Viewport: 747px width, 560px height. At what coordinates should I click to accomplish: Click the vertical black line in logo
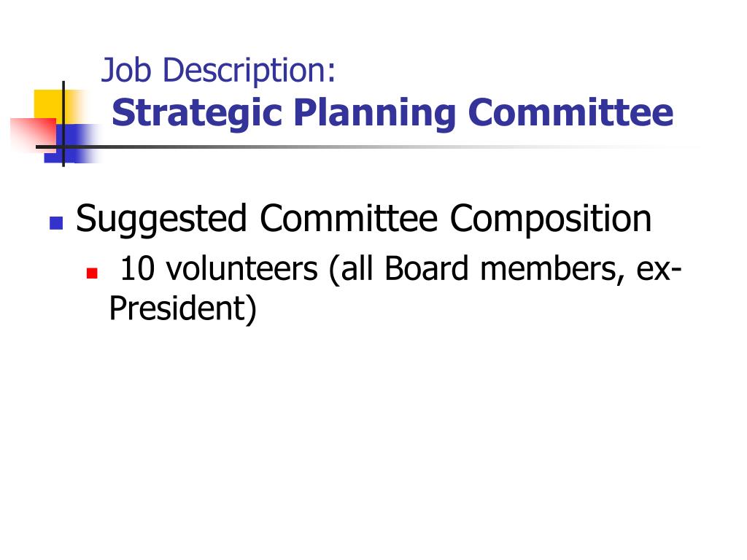tap(63, 124)
